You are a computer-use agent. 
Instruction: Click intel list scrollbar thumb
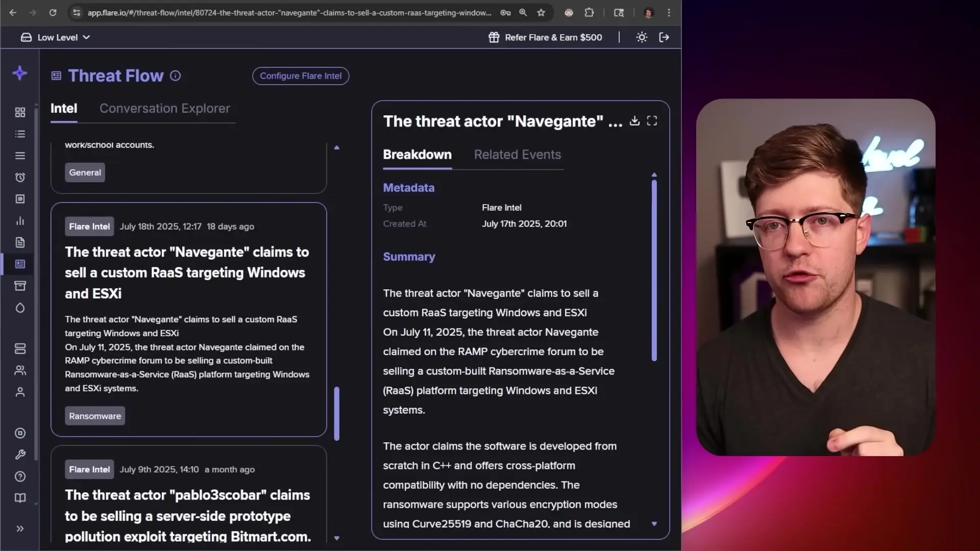[x=336, y=413]
